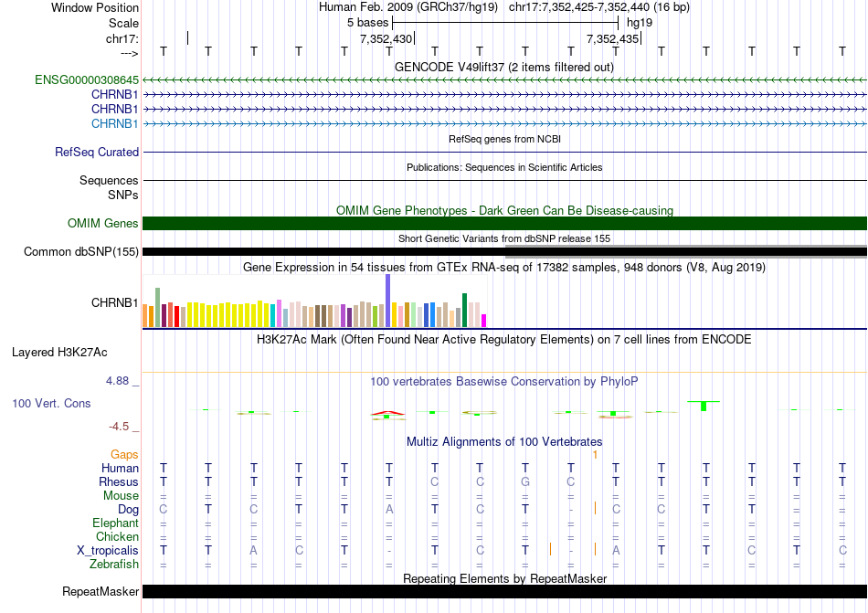The image size is (868, 613).
Task: Click the RepeatMasker track label
Action: pos(101,592)
